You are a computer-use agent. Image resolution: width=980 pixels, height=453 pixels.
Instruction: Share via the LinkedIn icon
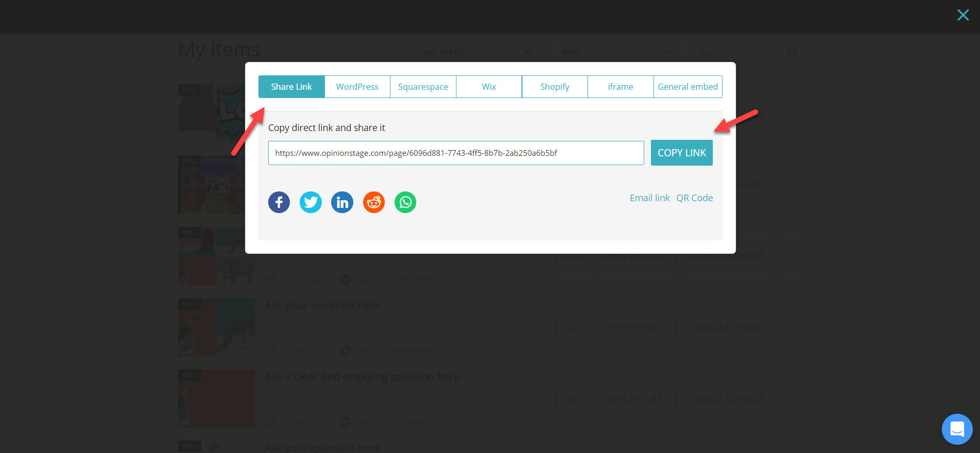pyautogui.click(x=342, y=202)
